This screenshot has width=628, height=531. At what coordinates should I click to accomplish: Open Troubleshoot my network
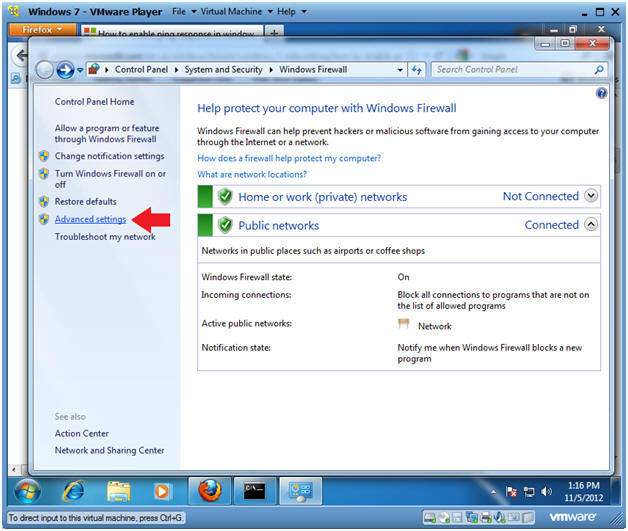pos(105,237)
